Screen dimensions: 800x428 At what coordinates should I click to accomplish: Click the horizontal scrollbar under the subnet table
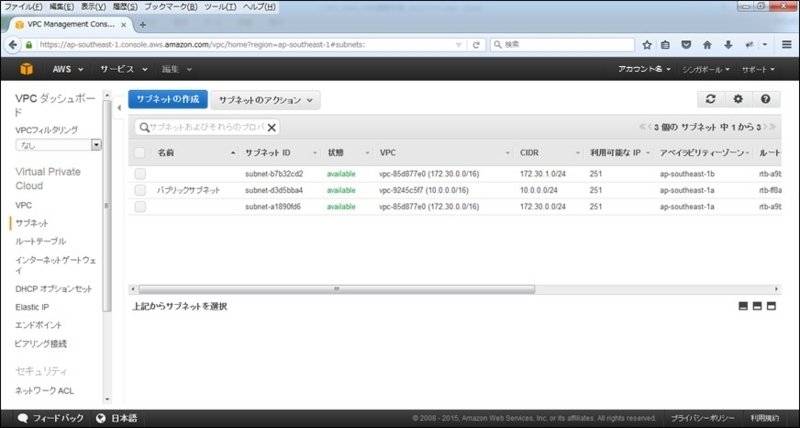335,288
